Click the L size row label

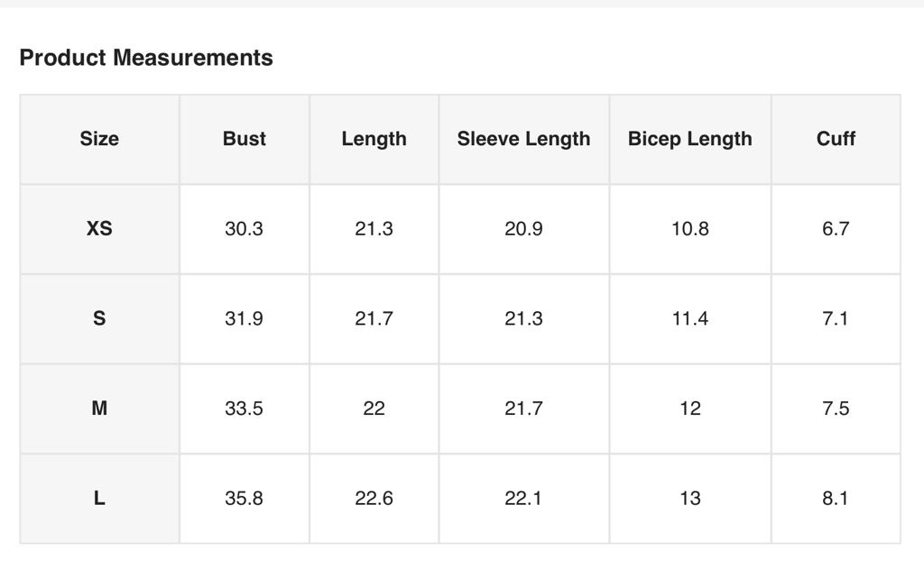99,498
